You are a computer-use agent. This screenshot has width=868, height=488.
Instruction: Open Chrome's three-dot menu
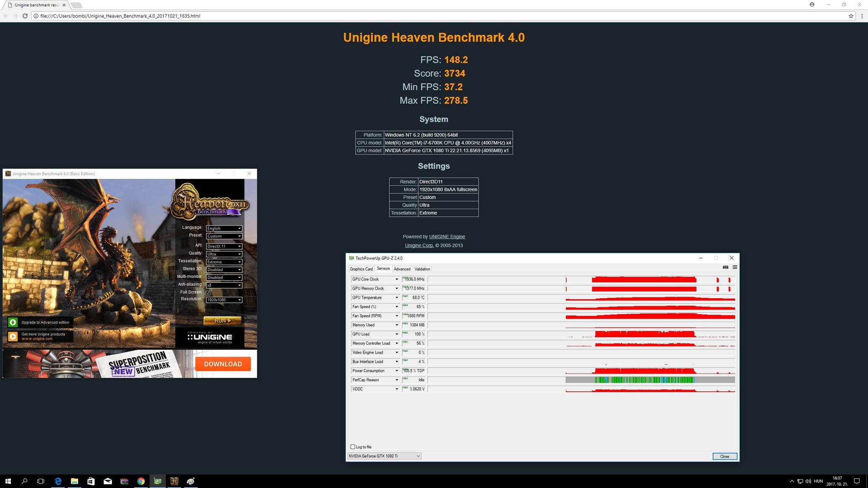click(862, 16)
